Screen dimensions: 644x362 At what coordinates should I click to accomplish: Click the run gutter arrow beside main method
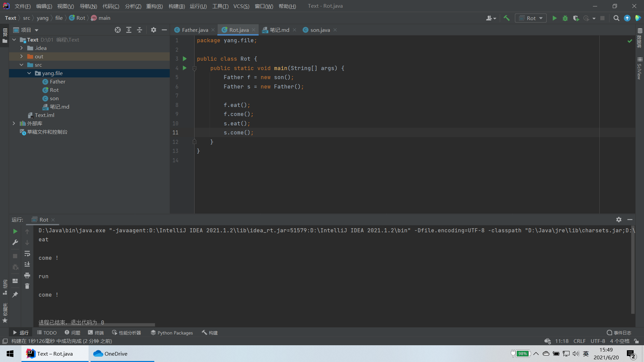pyautogui.click(x=184, y=68)
